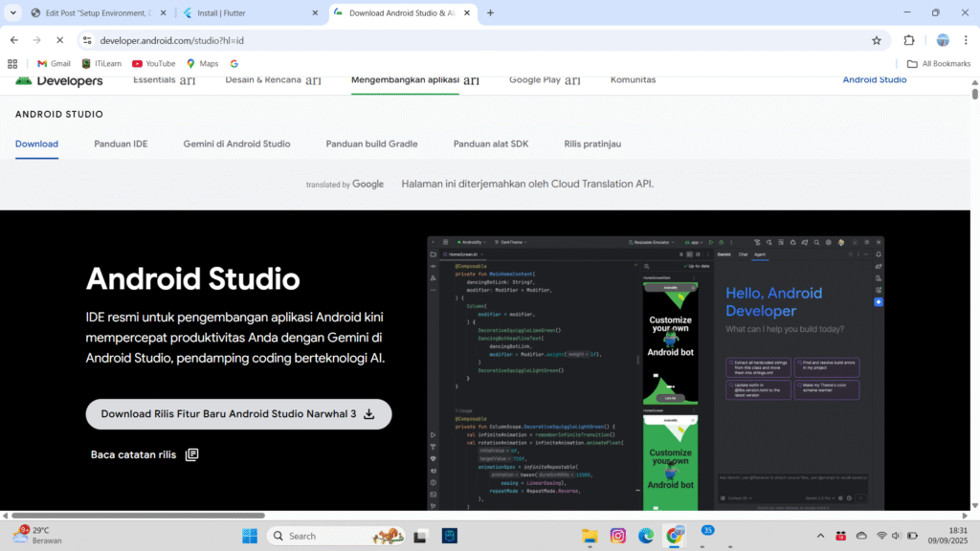
Task: Open the YouTube bookmark
Action: click(x=153, y=63)
